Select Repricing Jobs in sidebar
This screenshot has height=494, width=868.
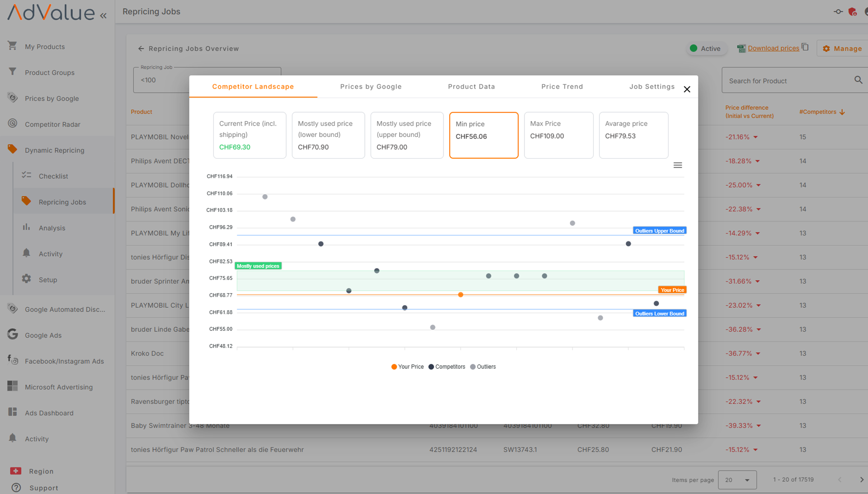click(x=62, y=202)
